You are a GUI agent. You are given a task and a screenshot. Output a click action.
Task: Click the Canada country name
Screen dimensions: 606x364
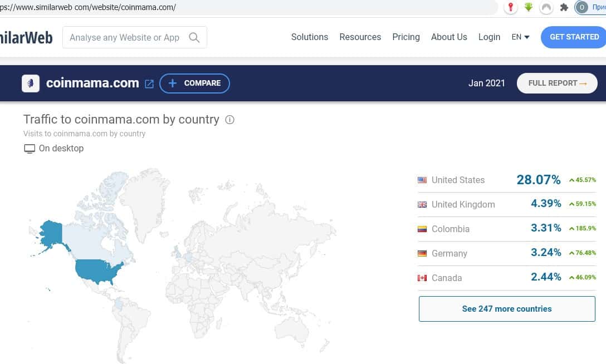(x=446, y=278)
